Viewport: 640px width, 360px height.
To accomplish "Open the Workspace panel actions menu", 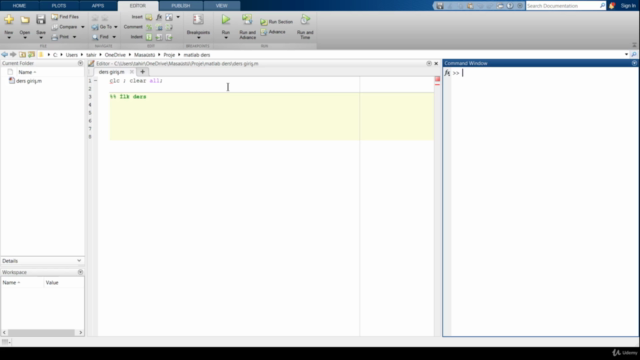I will 80,272.
